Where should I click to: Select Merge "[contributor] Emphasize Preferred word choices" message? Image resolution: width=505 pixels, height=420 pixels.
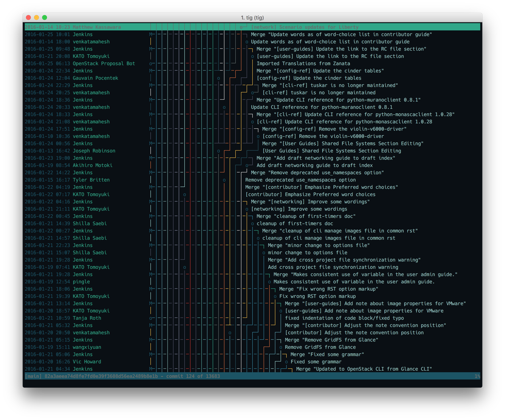click(321, 187)
